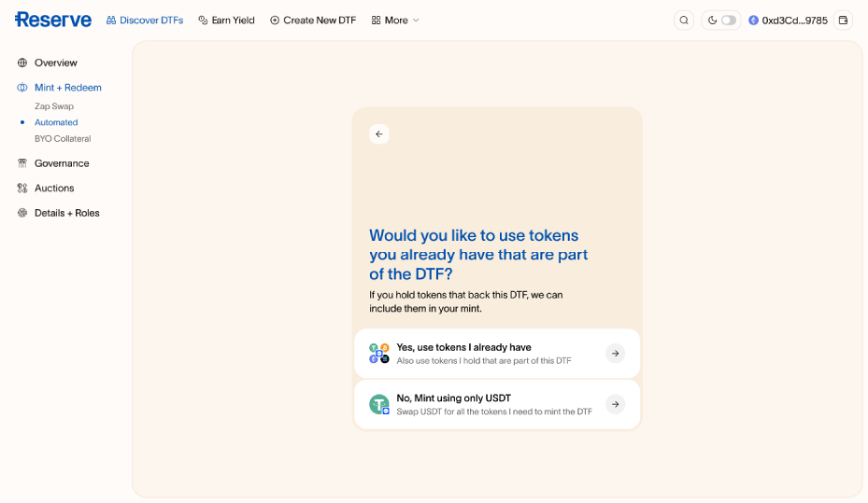
Task: Open the Governance sidebar item
Action: (x=61, y=163)
